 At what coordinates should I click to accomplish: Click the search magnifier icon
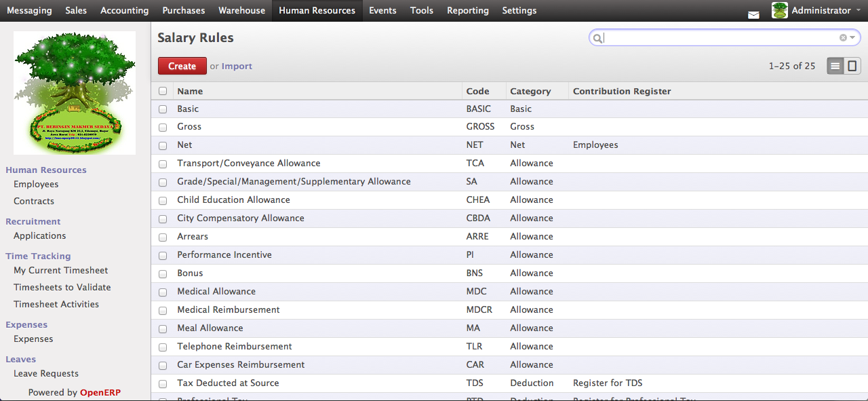597,39
